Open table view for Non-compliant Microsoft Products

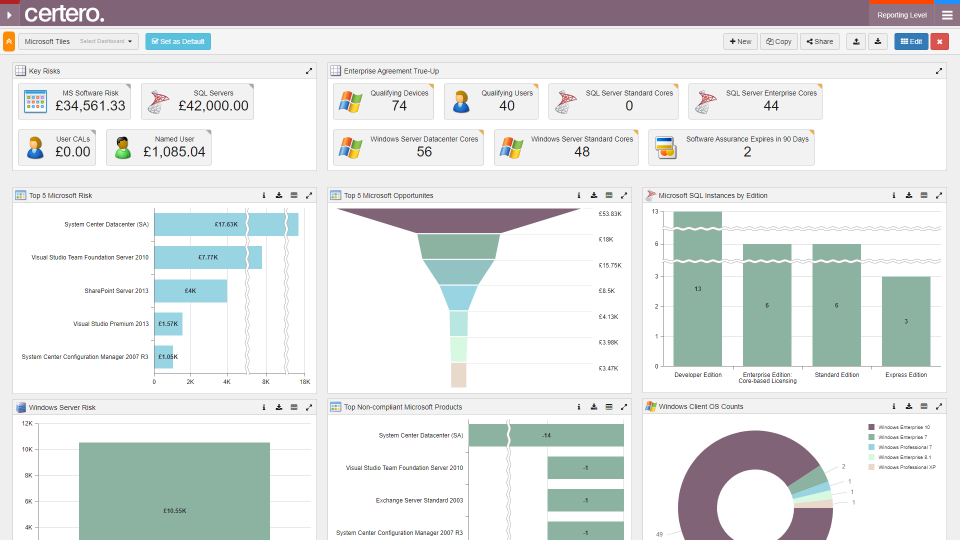click(609, 407)
